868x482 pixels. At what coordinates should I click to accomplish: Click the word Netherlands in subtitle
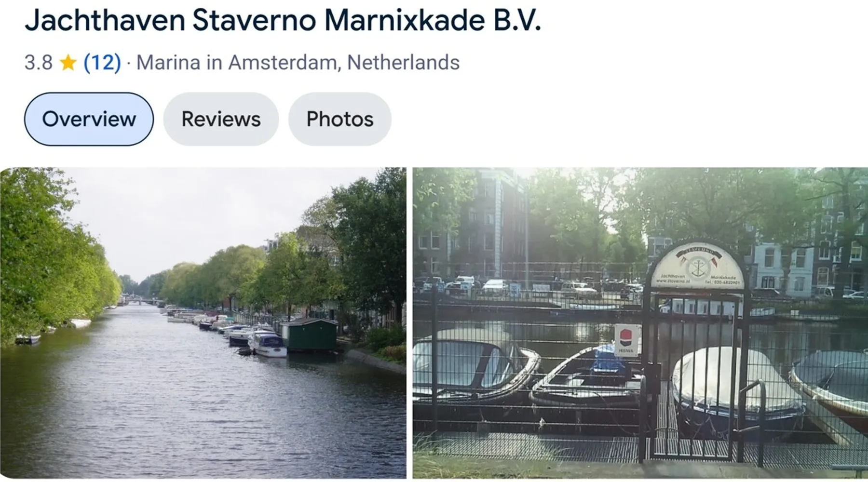[403, 63]
